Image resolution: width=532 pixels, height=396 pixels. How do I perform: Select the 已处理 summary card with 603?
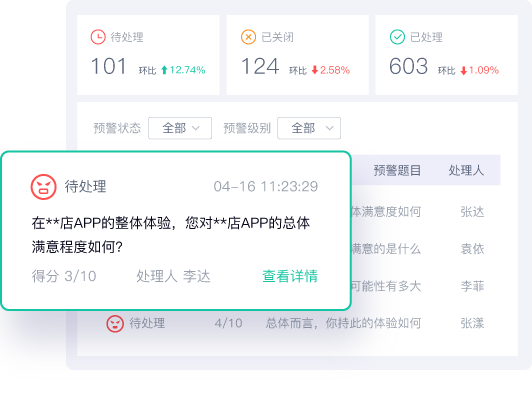(446, 55)
